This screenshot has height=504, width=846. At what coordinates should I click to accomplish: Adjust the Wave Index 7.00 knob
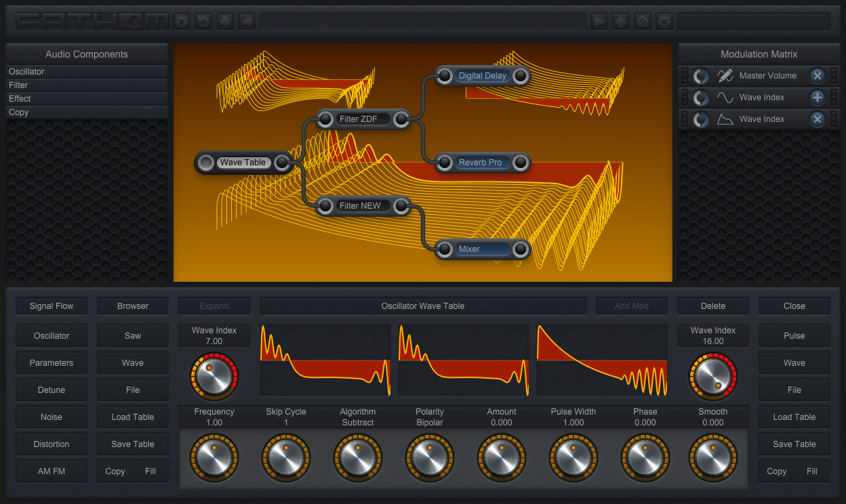(x=214, y=375)
